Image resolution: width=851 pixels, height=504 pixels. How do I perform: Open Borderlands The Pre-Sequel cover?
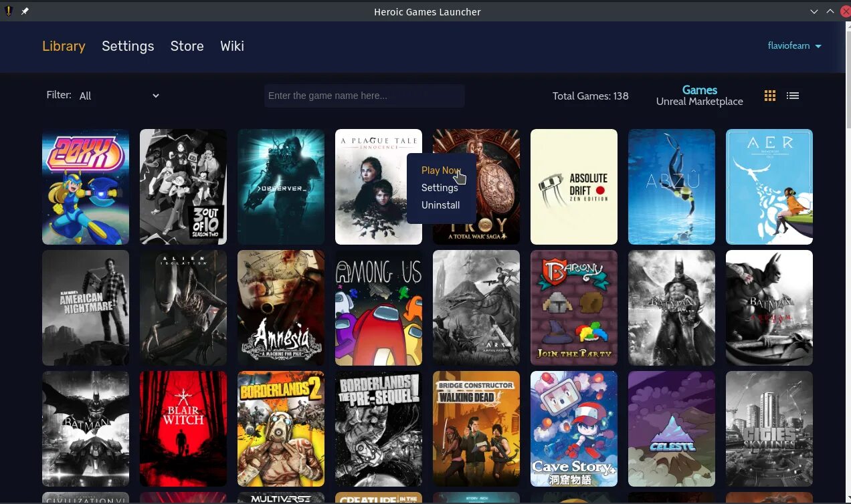pyautogui.click(x=379, y=428)
